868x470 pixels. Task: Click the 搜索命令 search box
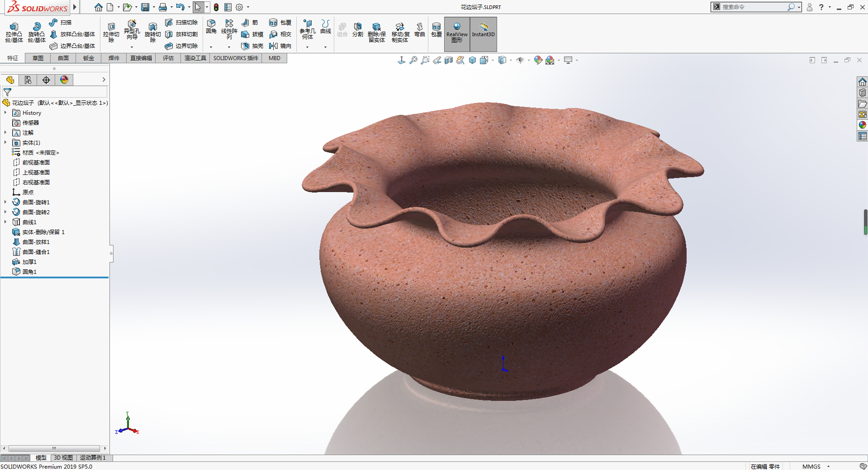click(754, 7)
